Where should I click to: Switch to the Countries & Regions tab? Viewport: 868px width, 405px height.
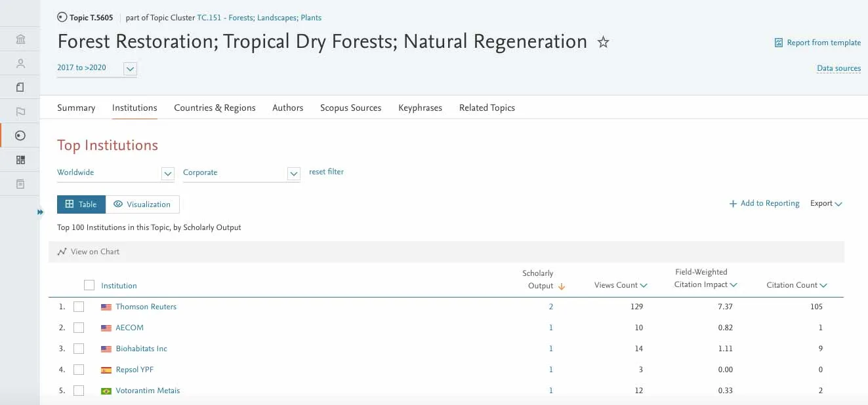tap(215, 107)
